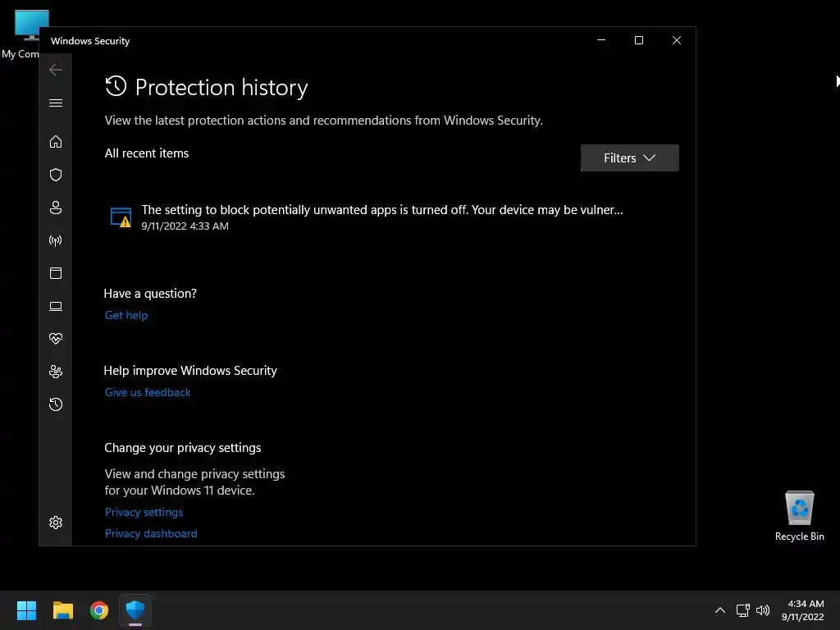
Task: Open Virus & threat protection shield icon
Action: pos(56,175)
